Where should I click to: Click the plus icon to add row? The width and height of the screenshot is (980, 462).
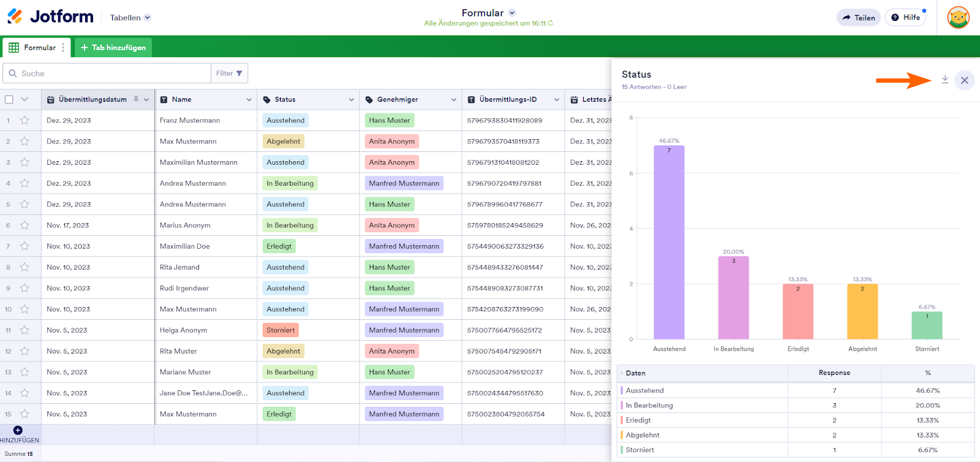click(x=18, y=431)
